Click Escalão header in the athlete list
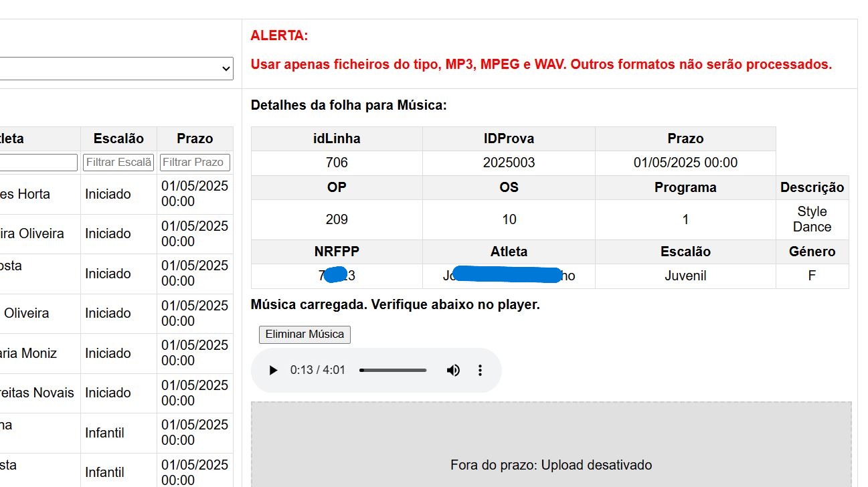Viewport: 868px width, 487px height. pyautogui.click(x=118, y=138)
